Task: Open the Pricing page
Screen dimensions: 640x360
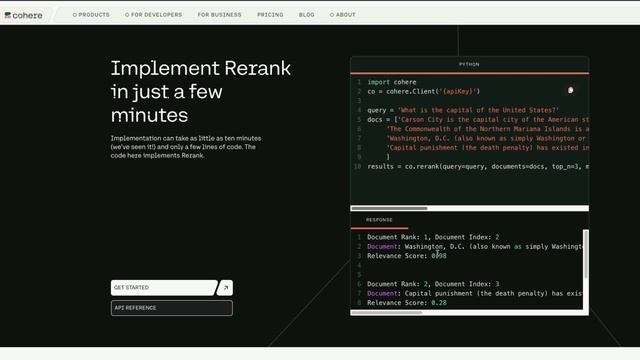Action: [270, 15]
